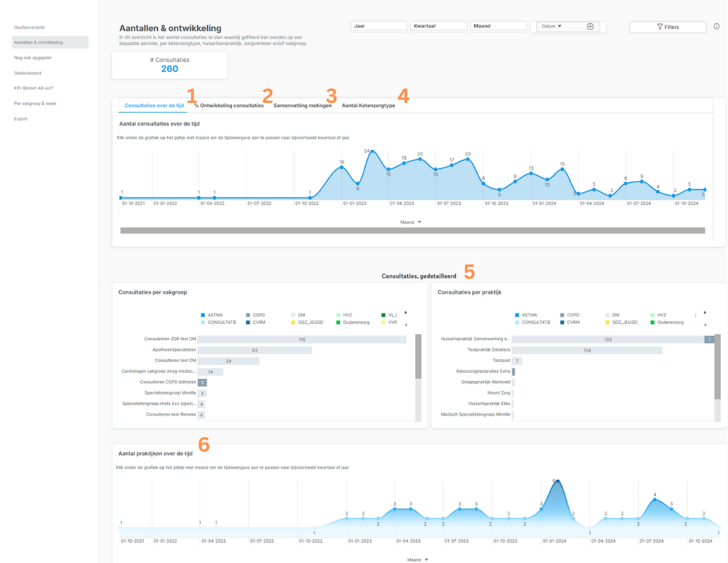
Task: Go to Nog niet opgepakt in sidebar
Action: pos(34,58)
